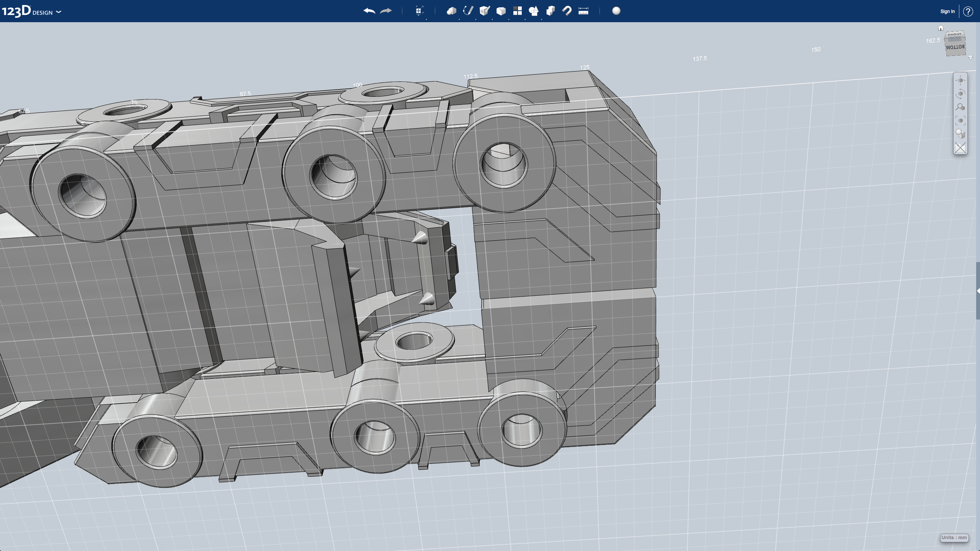Click the Sign In link
980x551 pixels.
click(947, 11)
